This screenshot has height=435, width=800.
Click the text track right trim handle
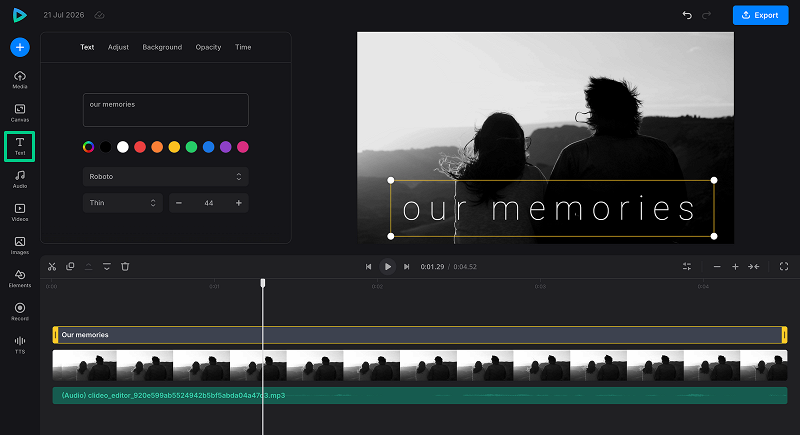pyautogui.click(x=784, y=335)
